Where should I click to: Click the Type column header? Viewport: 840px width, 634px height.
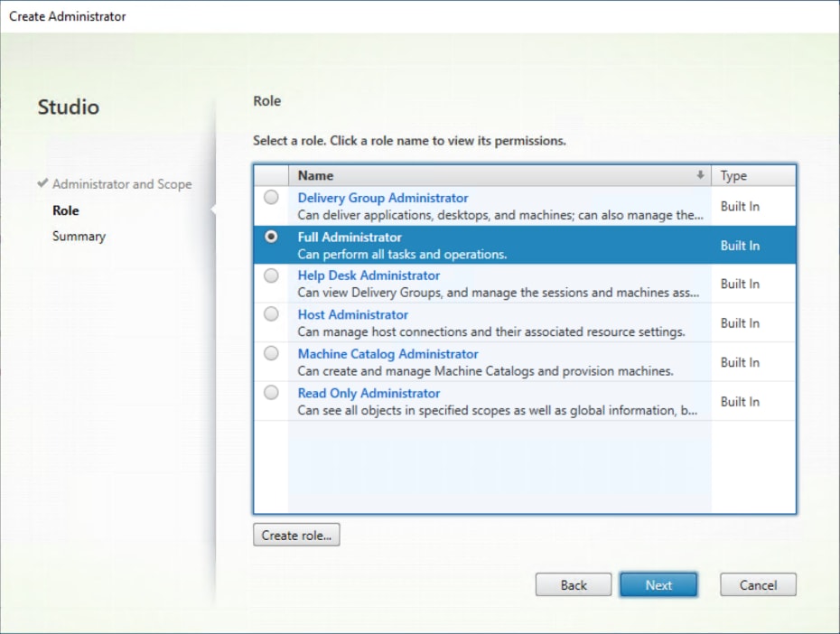click(x=754, y=175)
